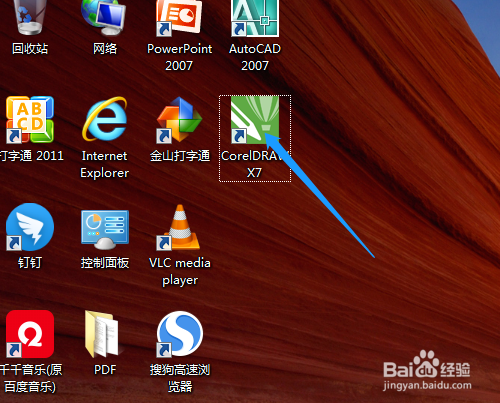This screenshot has height=403, width=500.
Task: Click the '钉钉' label text
Action: 30,263
